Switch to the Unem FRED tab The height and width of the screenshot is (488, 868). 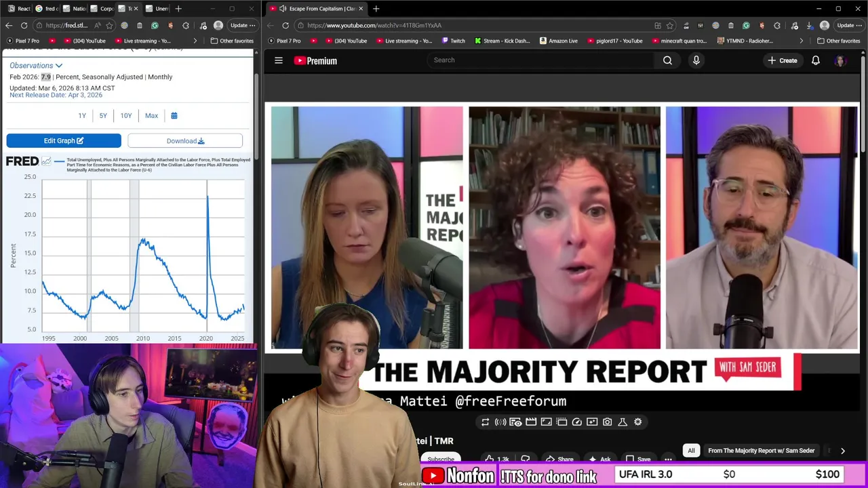157,9
